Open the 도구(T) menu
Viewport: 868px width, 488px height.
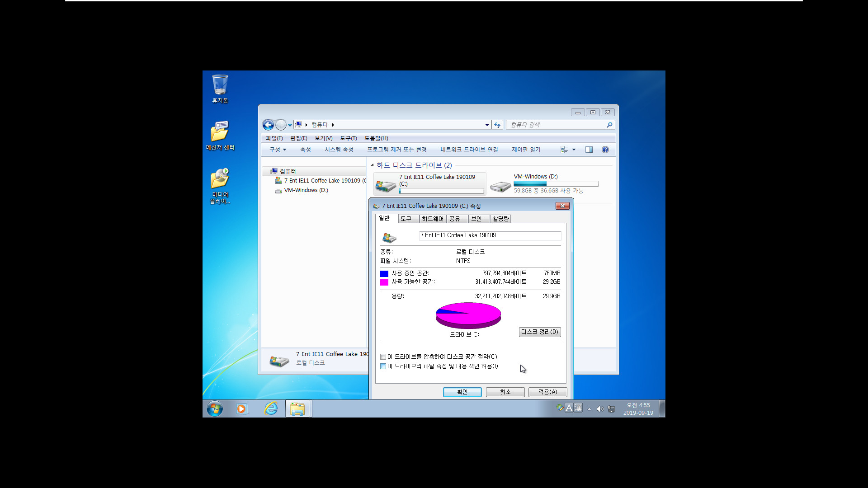(x=348, y=138)
